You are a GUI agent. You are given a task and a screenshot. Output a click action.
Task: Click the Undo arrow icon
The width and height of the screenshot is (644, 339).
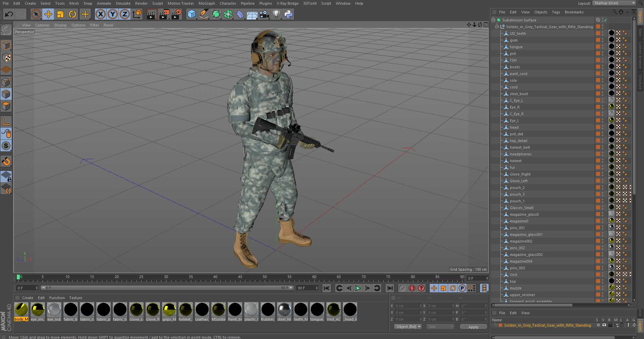pyautogui.click(x=9, y=14)
